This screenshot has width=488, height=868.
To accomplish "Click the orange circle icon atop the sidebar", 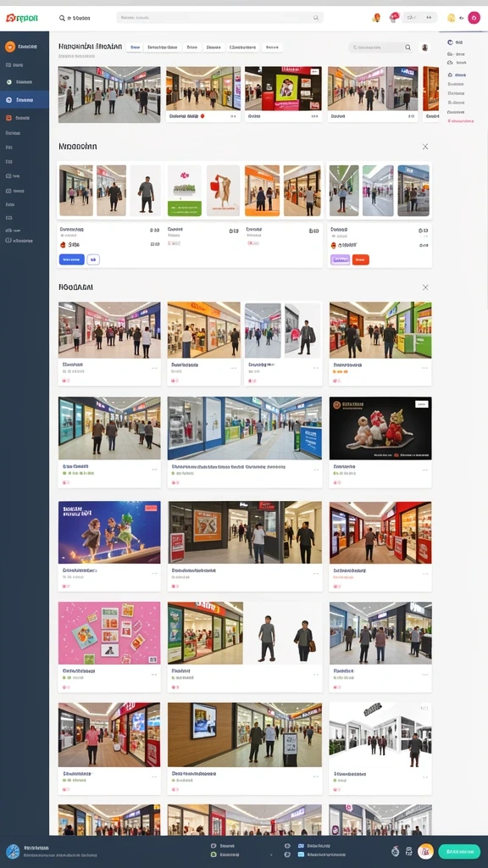I will click(x=10, y=47).
